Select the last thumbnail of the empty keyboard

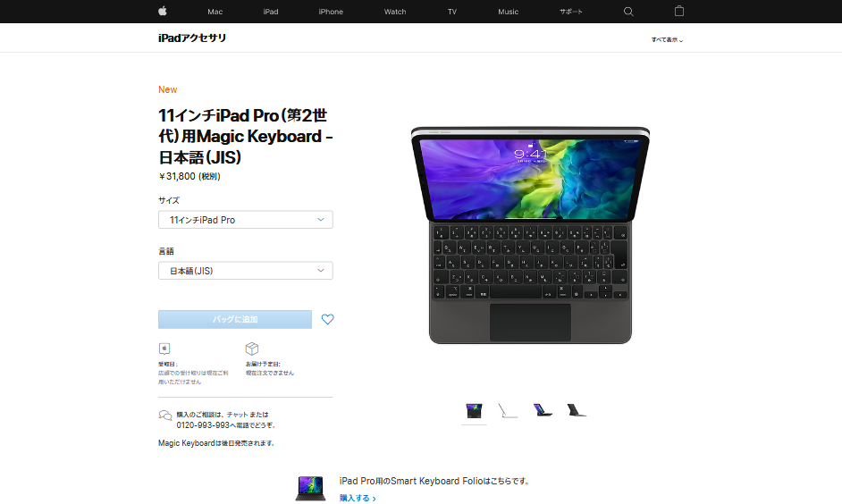[x=577, y=410]
